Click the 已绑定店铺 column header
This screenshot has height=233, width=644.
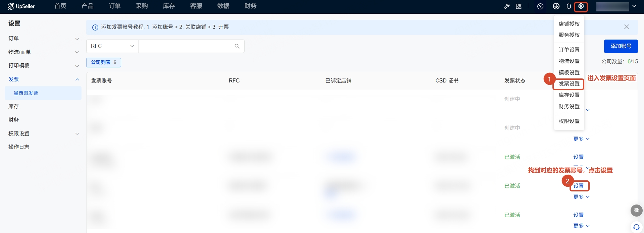coord(338,81)
